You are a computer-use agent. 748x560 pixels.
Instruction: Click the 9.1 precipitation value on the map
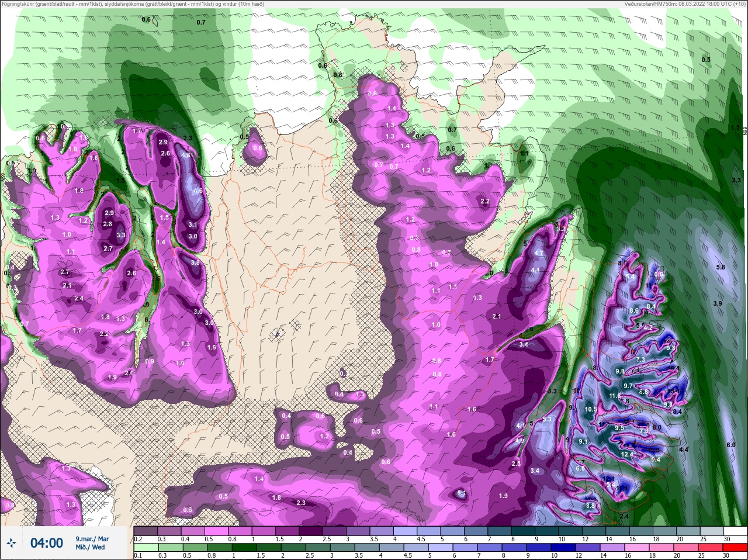(x=583, y=441)
